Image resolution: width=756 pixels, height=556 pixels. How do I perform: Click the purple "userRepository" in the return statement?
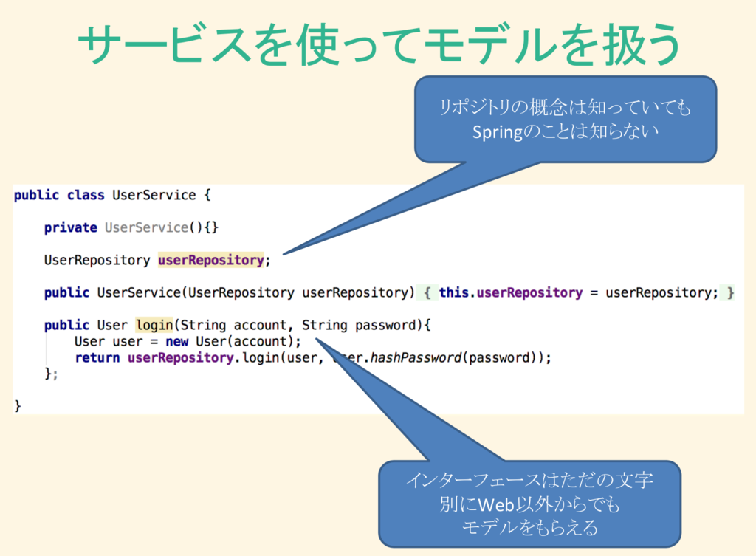[x=180, y=358]
